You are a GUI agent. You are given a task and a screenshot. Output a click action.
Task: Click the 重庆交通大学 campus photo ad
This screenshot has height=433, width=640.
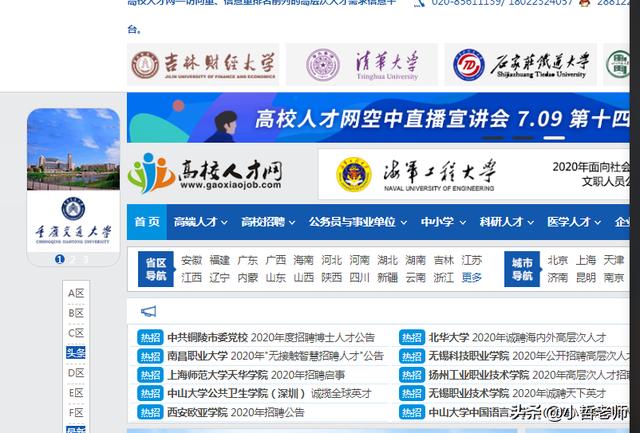click(73, 149)
